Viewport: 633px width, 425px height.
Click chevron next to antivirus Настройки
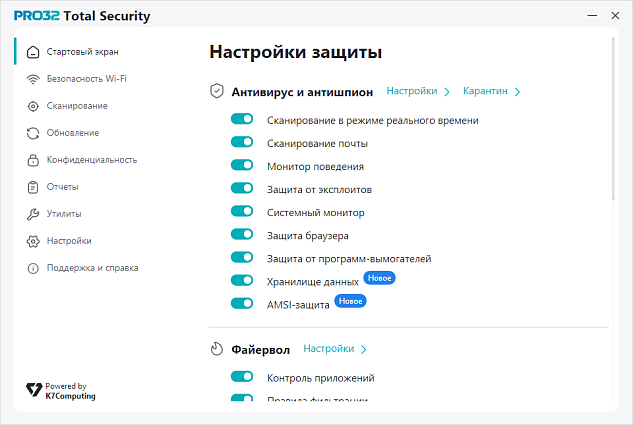point(446,92)
